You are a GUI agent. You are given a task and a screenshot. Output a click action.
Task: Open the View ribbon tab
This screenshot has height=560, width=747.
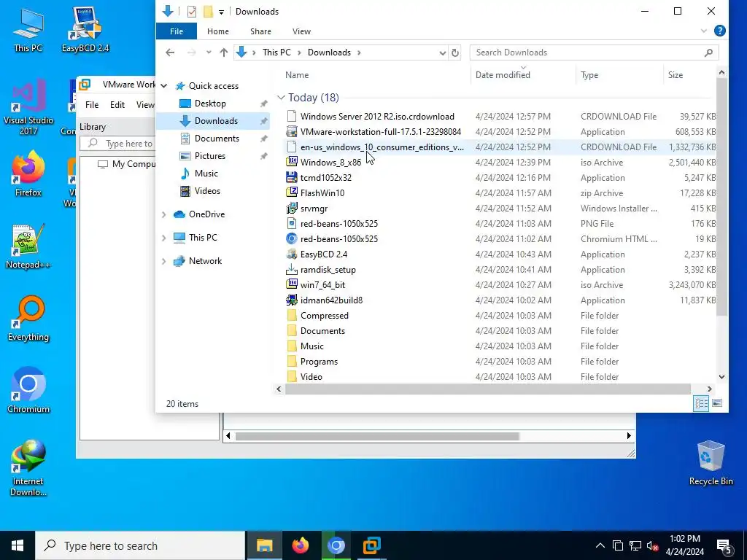coord(301,31)
